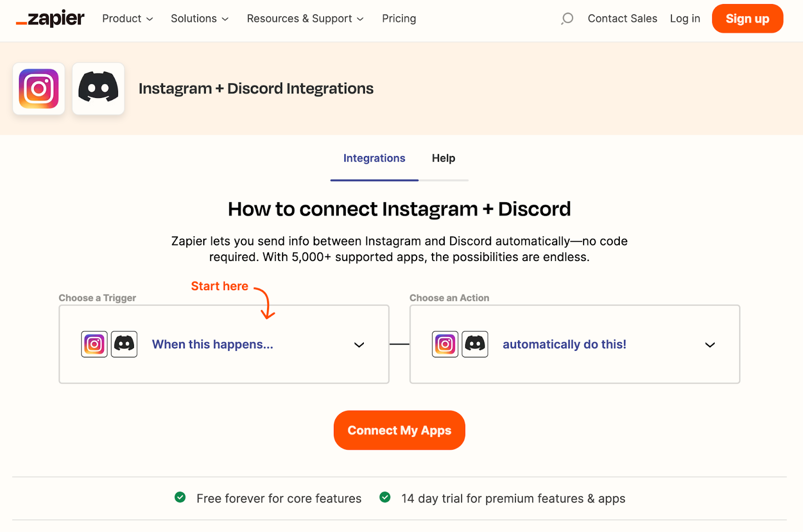Open the Log in link
This screenshot has width=803, height=532.
(685, 19)
